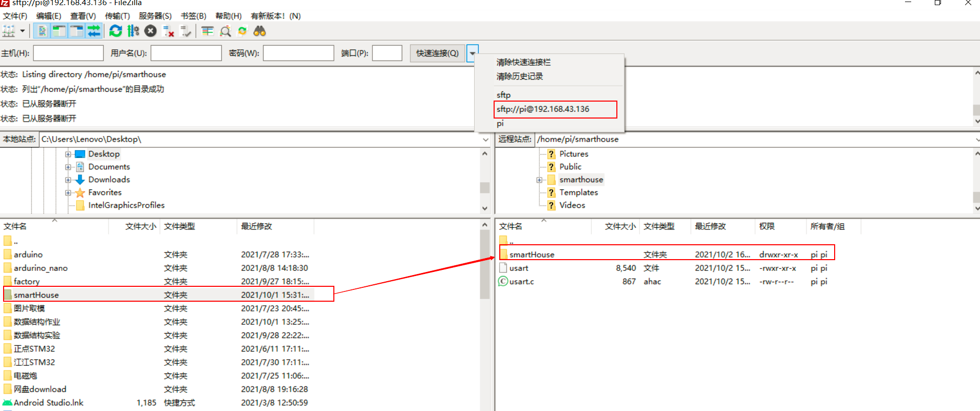
Task: Select Pictures folder in remote tree
Action: pyautogui.click(x=574, y=154)
